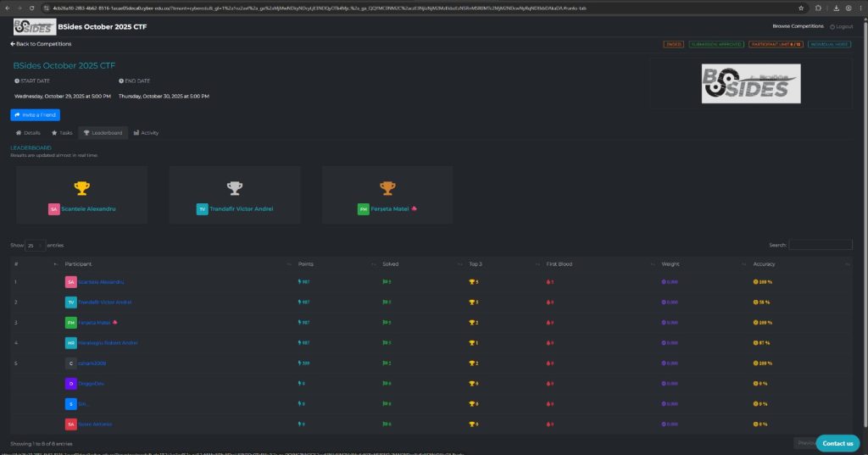Click the PM avatar badge in row 3

71,322
